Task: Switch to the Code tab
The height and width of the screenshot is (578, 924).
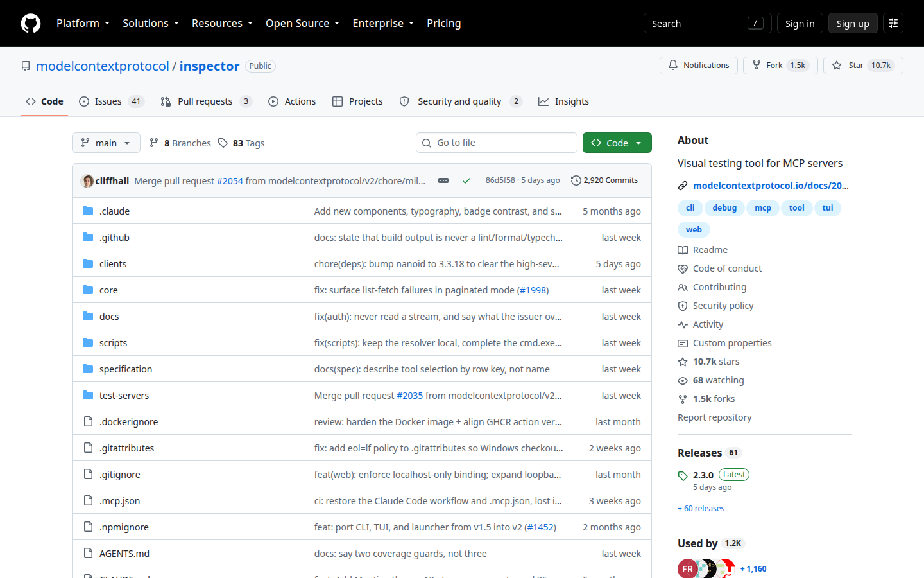Action: [x=44, y=101]
